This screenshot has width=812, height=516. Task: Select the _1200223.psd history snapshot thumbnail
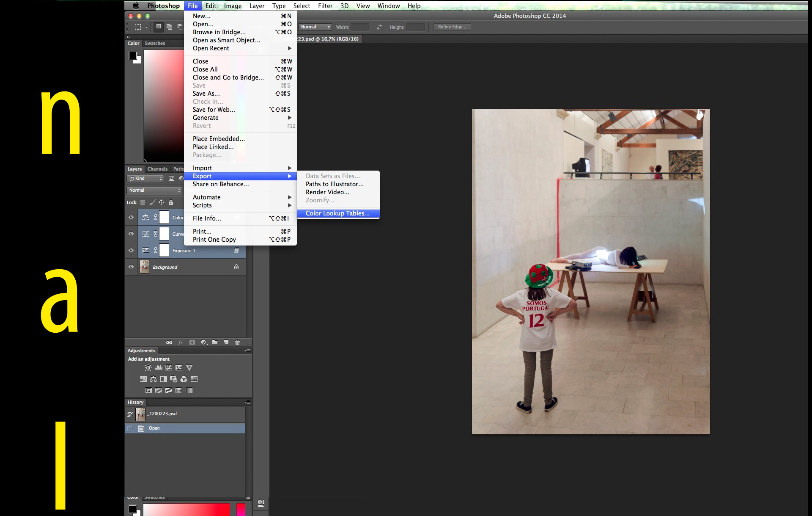[x=140, y=414]
